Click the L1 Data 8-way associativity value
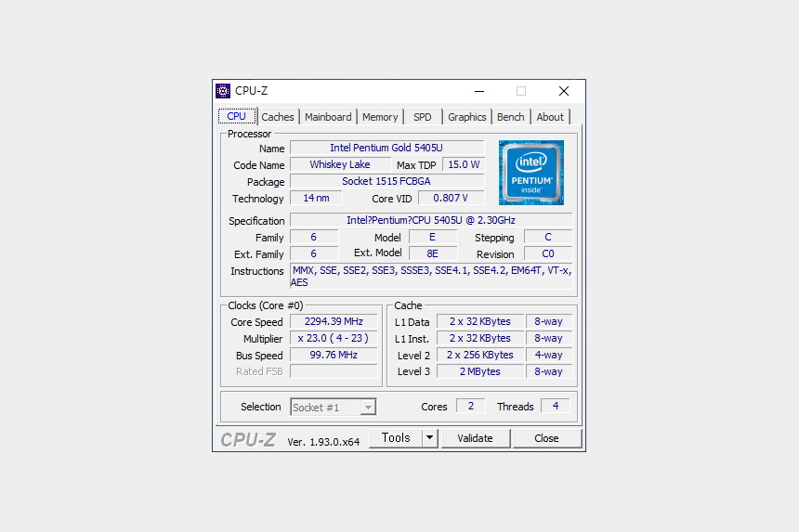Viewport: 799px width, 532px height. click(549, 322)
